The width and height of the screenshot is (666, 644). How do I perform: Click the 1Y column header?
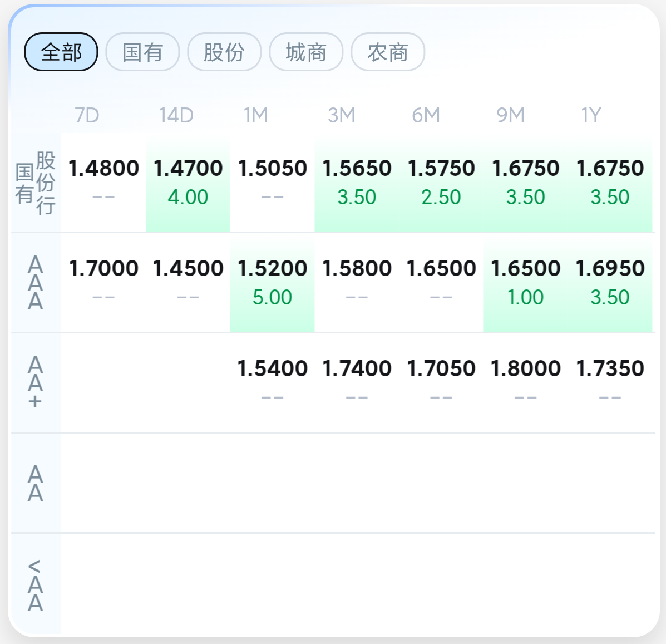(591, 115)
